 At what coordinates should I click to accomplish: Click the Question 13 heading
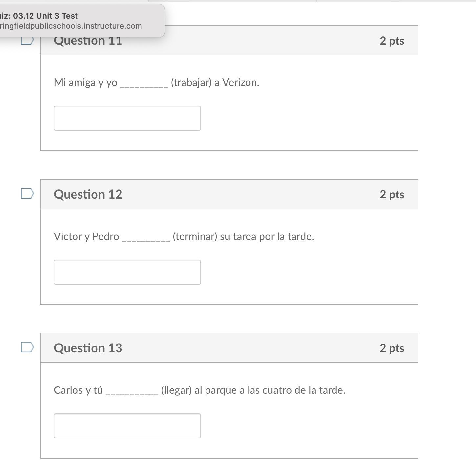click(x=88, y=348)
